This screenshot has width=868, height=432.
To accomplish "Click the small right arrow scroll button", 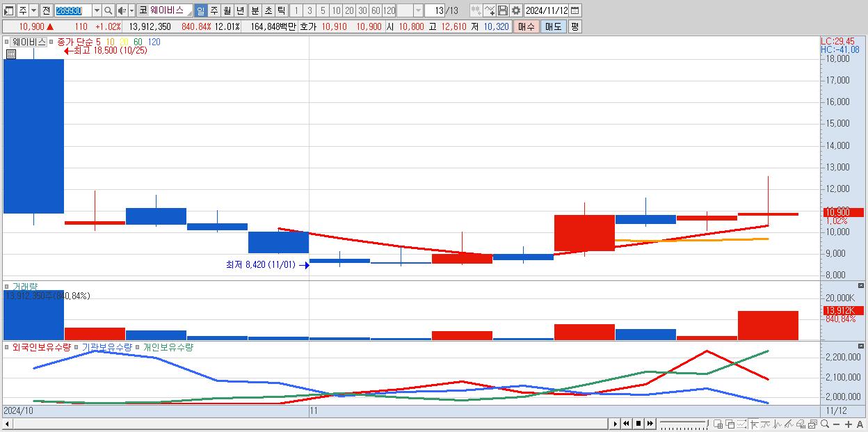I will coord(615,424).
